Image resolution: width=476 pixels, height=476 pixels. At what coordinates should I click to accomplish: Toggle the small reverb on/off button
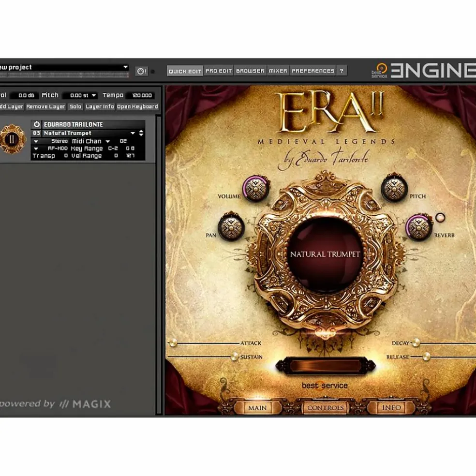440,217
